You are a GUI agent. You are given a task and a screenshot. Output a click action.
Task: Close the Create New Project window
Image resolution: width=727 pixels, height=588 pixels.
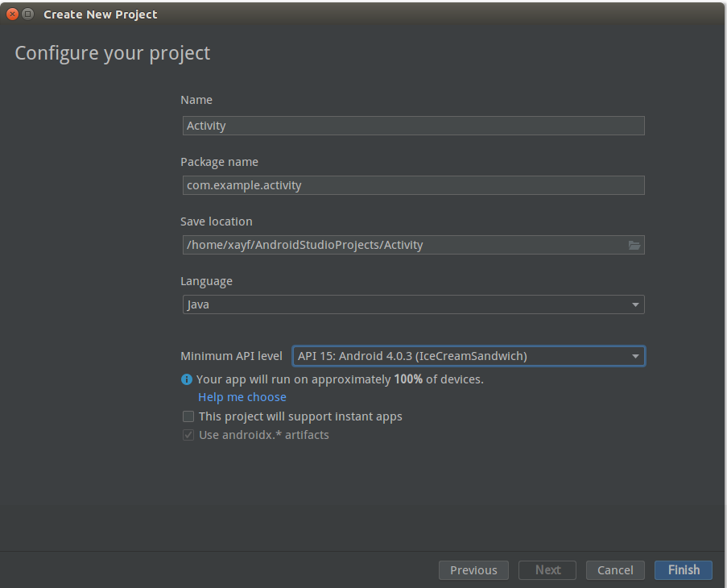pyautogui.click(x=13, y=14)
